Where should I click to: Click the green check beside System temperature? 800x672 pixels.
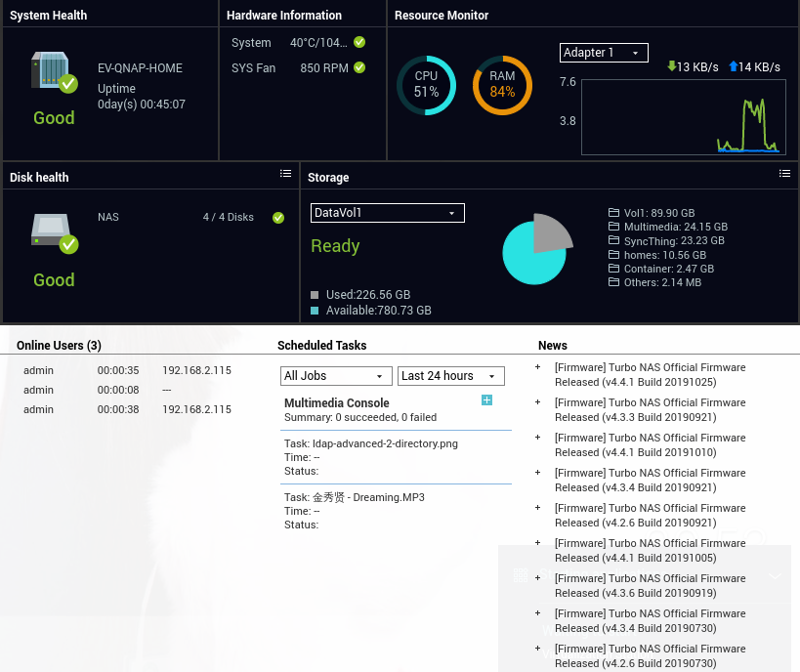[x=358, y=42]
